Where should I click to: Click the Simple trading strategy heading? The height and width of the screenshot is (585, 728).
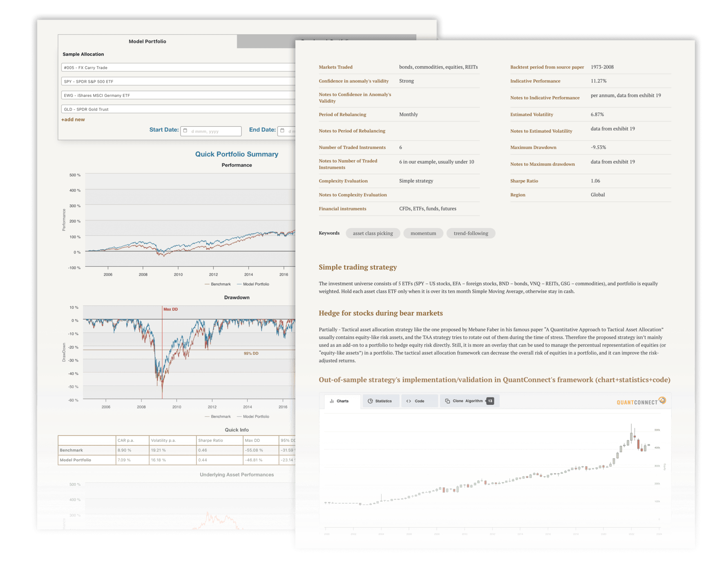[x=357, y=267]
